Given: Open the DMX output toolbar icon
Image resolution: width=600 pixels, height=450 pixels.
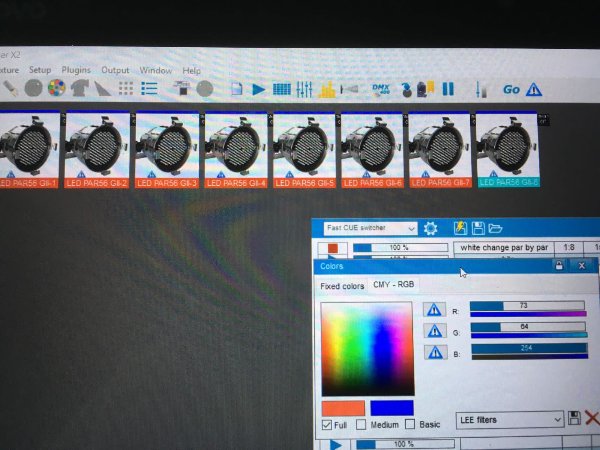Looking at the screenshot, I should tap(381, 90).
